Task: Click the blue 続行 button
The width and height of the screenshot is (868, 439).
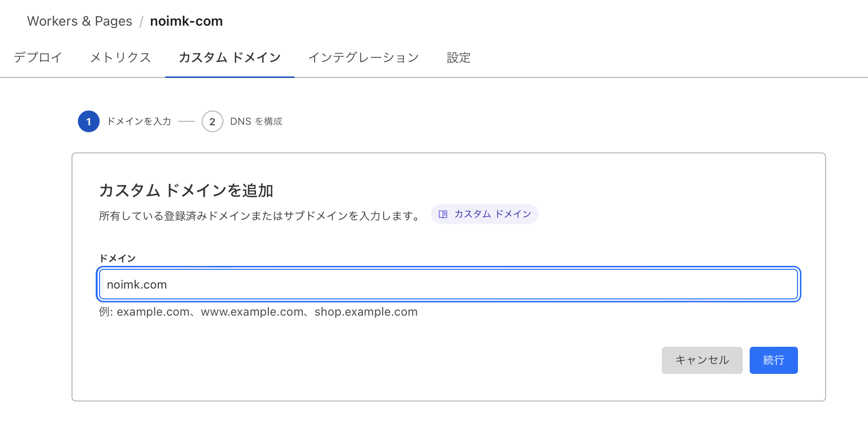Action: [773, 360]
